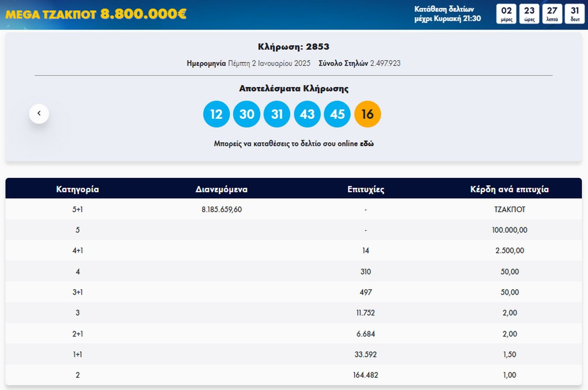Select the blue ball number 43
588x390 pixels.
tap(307, 114)
